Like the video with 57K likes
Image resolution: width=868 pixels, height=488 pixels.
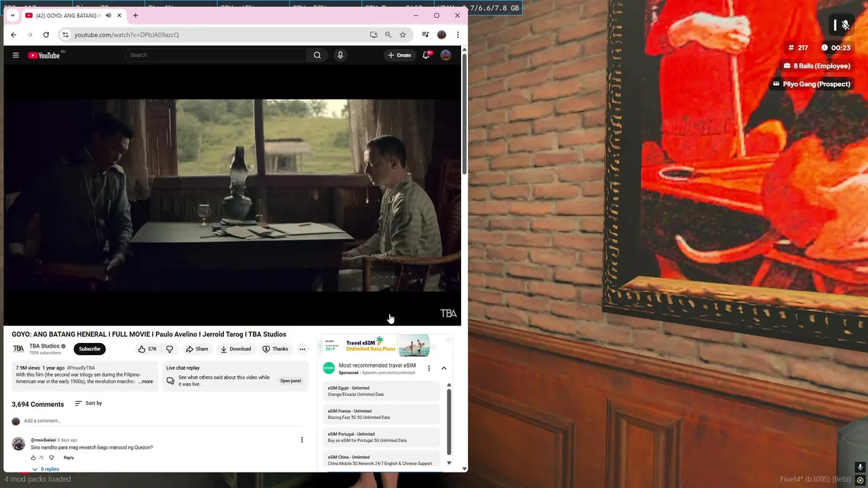click(x=147, y=349)
